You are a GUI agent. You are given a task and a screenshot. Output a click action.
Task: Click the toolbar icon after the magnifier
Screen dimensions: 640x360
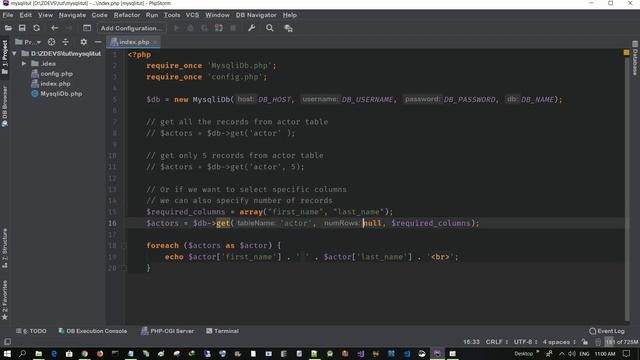(x=288, y=28)
